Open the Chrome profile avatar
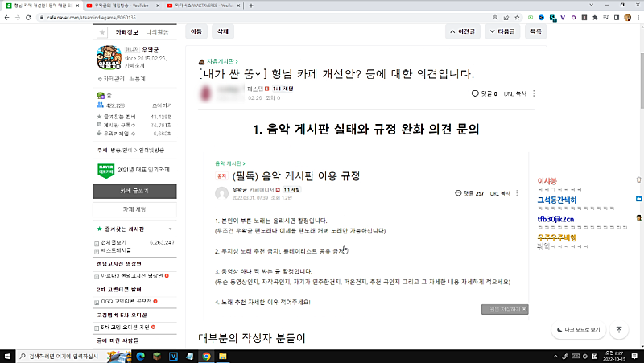Viewport: 644px width, 363px height. [x=627, y=18]
